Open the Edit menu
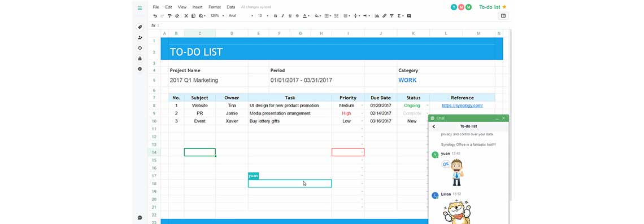Image resolution: width=644 pixels, height=224 pixels. [168, 7]
